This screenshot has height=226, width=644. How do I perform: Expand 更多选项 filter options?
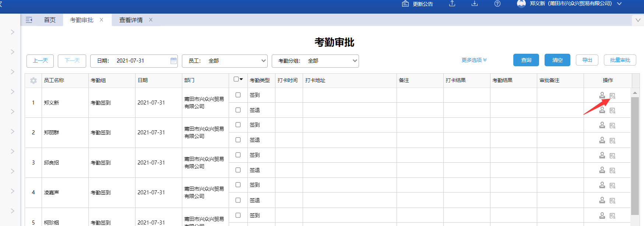474,60
